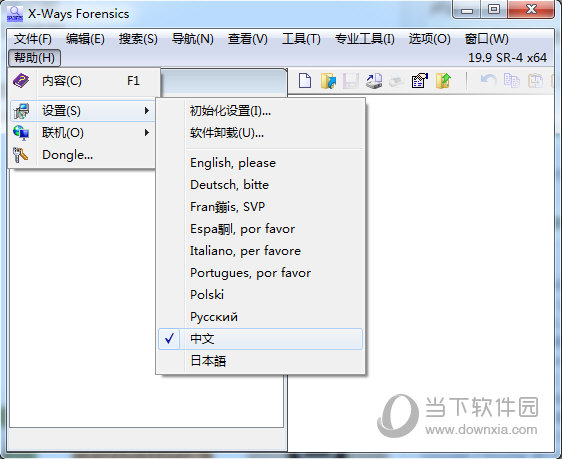This screenshot has width=562, height=459.
Task: Click the grayed Save floppy icon
Action: pyautogui.click(x=351, y=81)
